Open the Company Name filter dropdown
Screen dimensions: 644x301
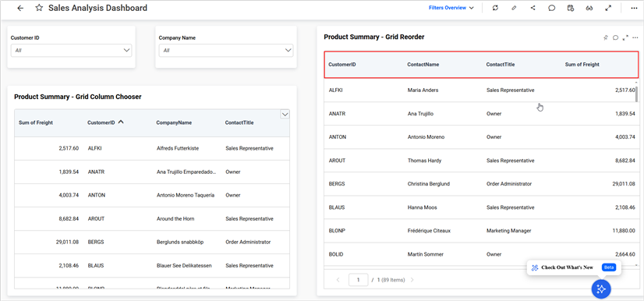[x=226, y=50]
